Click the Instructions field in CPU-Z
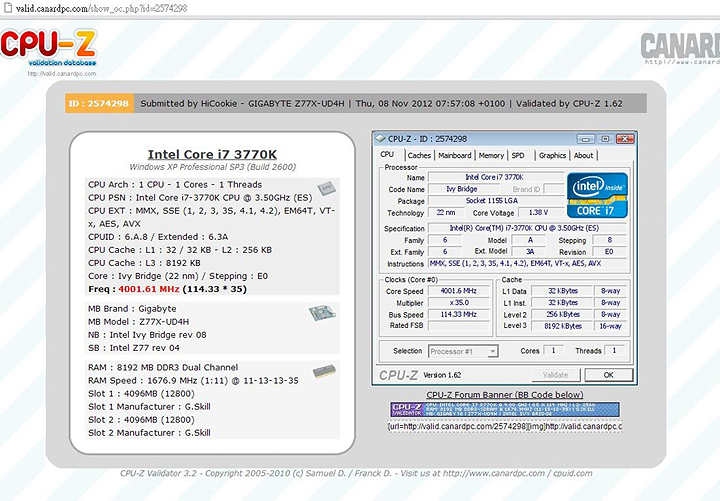720x501 pixels. coord(527,263)
